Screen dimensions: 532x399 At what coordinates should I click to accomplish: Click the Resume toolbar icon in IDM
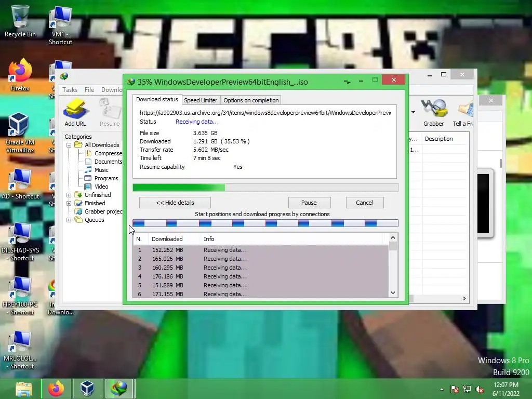tap(110, 112)
